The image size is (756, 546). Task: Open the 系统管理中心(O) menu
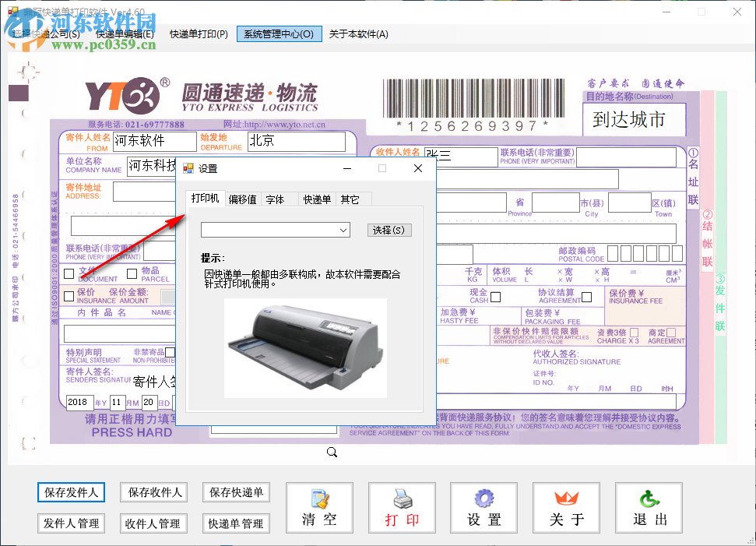coord(279,33)
